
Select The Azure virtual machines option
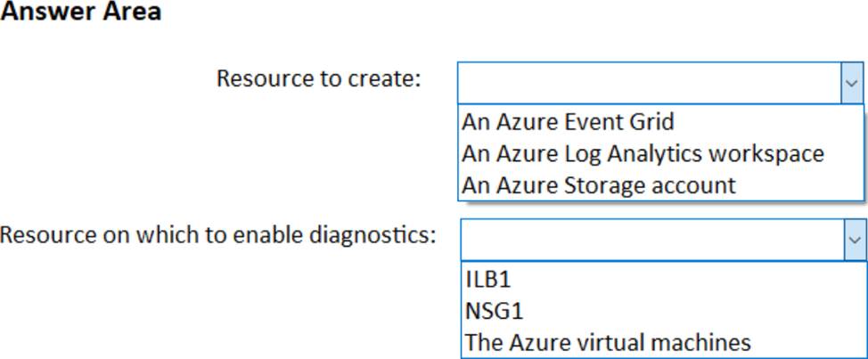(x=608, y=342)
